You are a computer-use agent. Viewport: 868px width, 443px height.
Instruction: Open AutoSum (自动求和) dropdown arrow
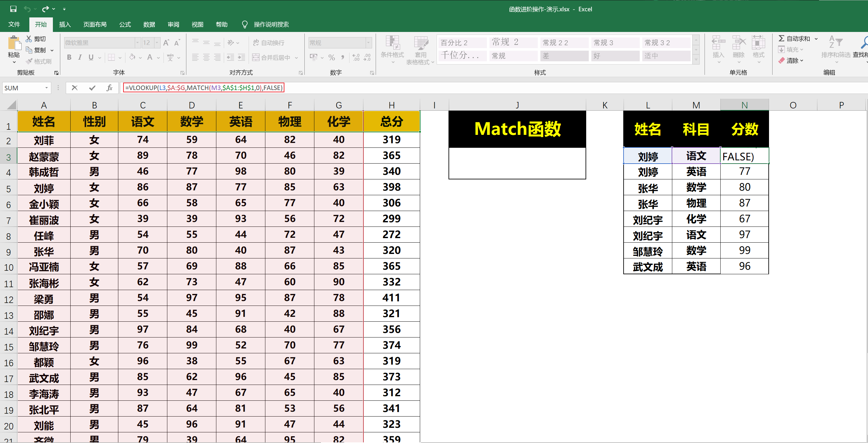[816, 39]
